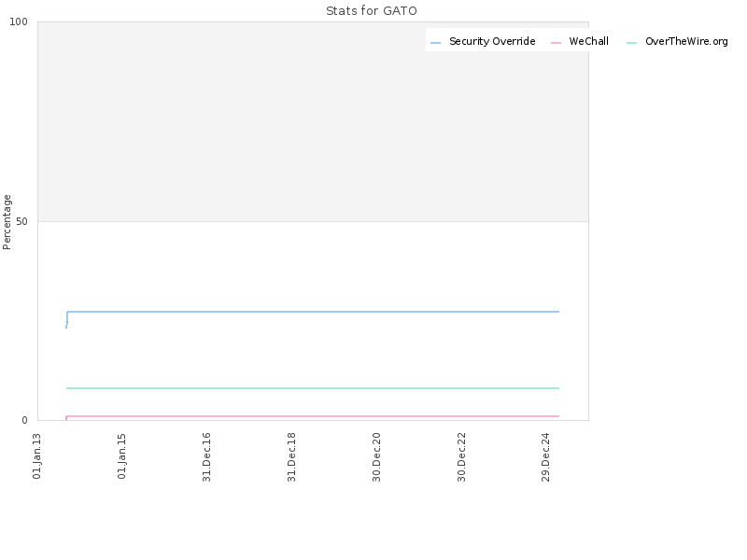Click the 01.Jan.13 x-axis label
The height and width of the screenshot is (560, 747).
point(36,455)
